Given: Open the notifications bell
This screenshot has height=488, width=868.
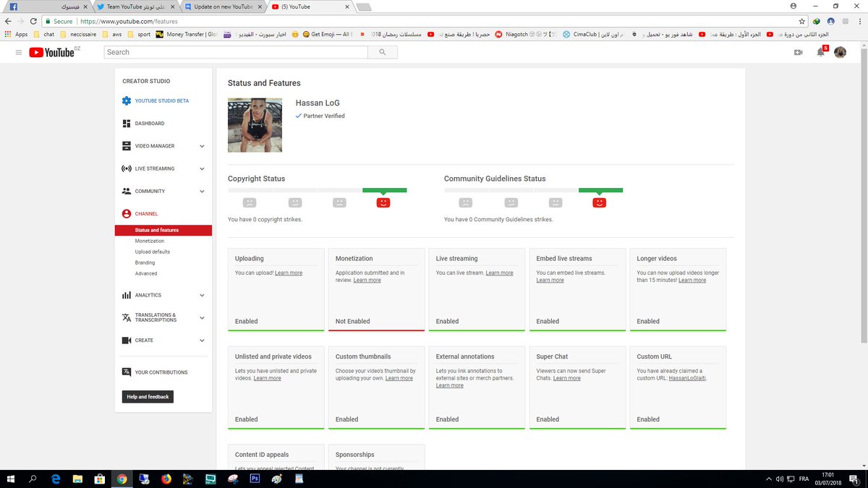Looking at the screenshot, I should tap(820, 52).
